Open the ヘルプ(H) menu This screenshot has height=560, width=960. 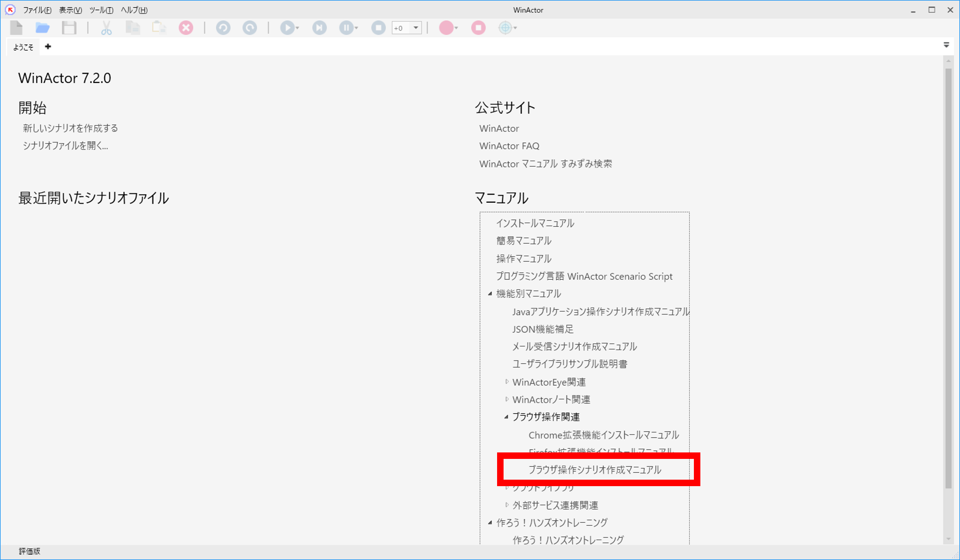click(x=134, y=10)
